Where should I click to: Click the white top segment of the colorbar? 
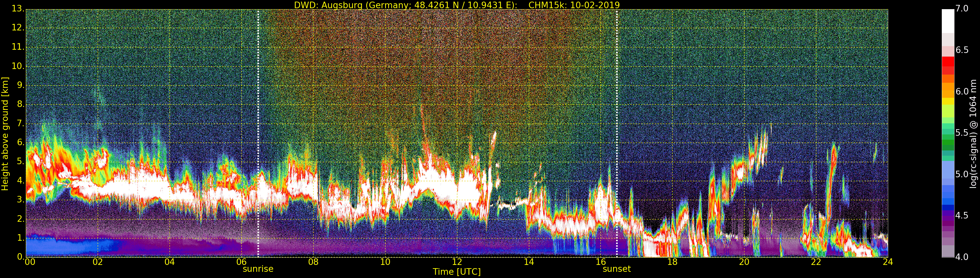(948, 21)
